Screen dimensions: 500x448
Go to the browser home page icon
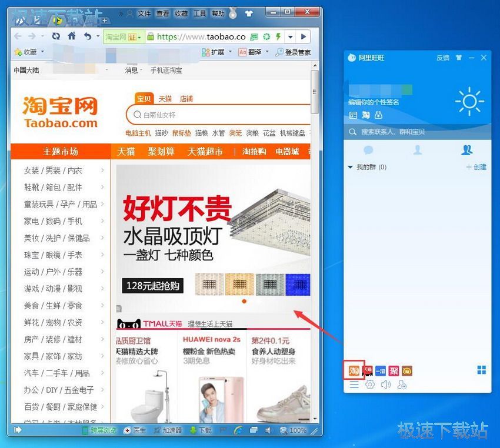pyautogui.click(x=72, y=36)
